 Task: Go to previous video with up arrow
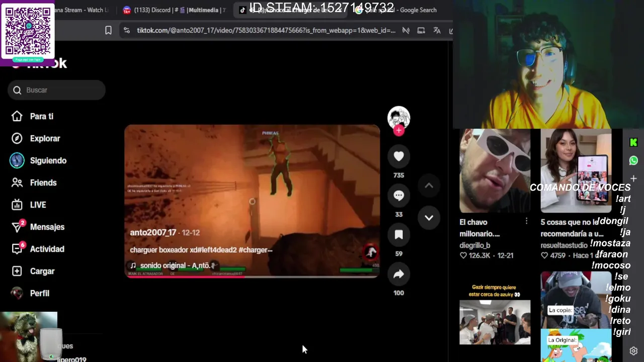tap(429, 186)
